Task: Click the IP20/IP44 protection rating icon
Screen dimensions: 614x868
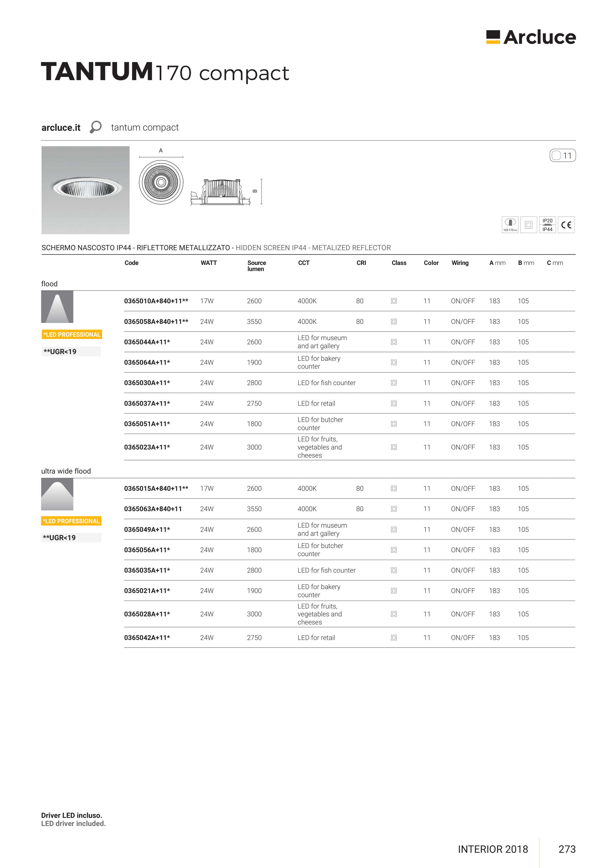Action: (x=547, y=225)
